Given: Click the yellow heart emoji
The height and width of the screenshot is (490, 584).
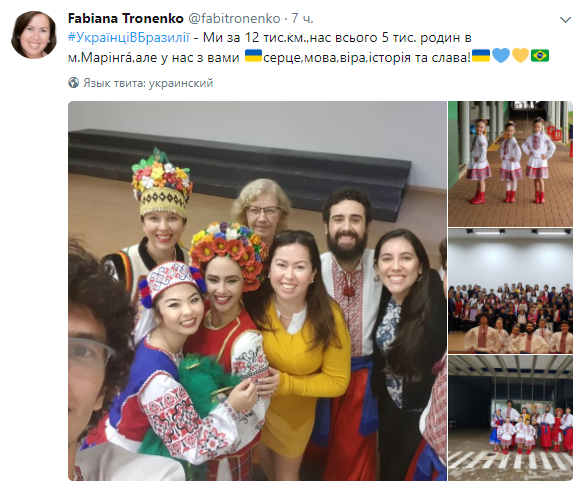Looking at the screenshot, I should [x=520, y=56].
